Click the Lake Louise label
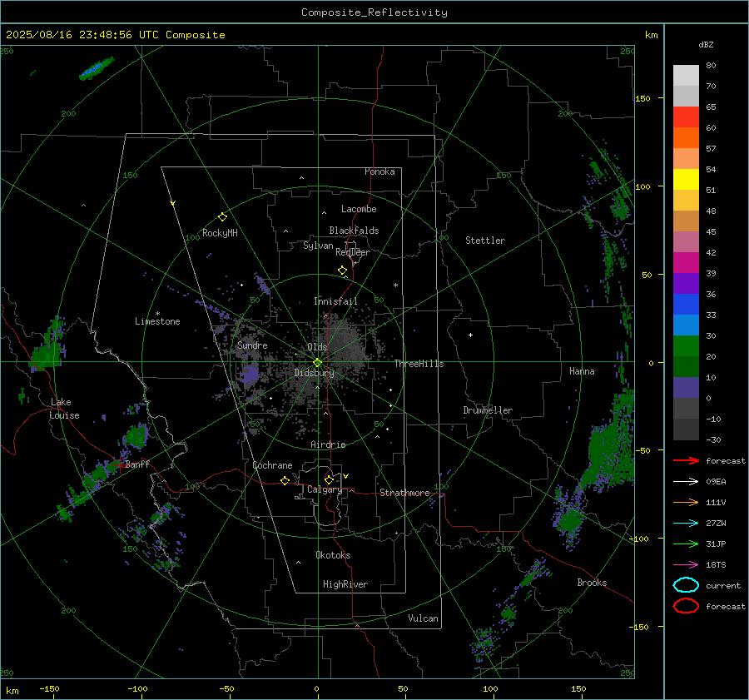Viewport: 749px width, 700px height. 64,409
